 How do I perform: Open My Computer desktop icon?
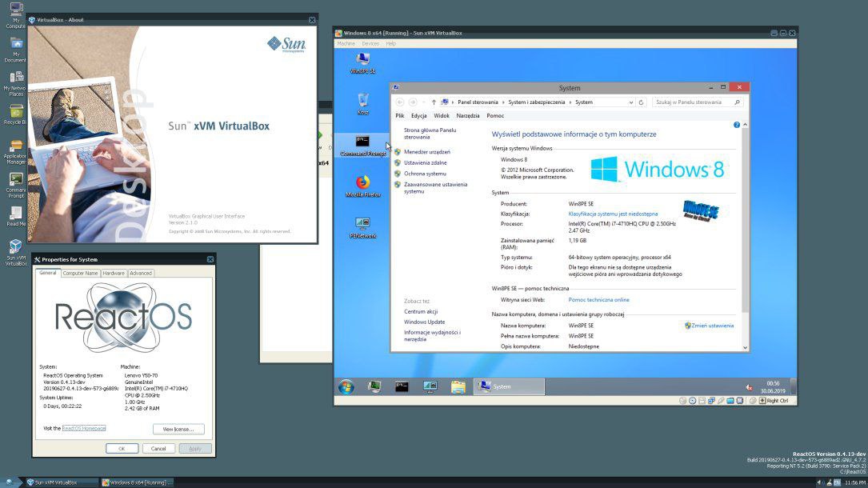pos(15,15)
